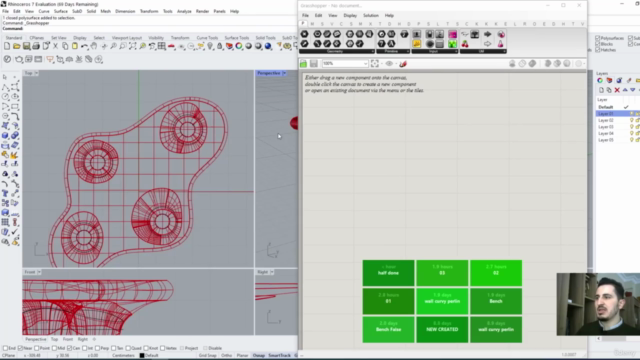Open the Perspective viewport title dropdown arrow
640x360 pixels.
point(284,73)
